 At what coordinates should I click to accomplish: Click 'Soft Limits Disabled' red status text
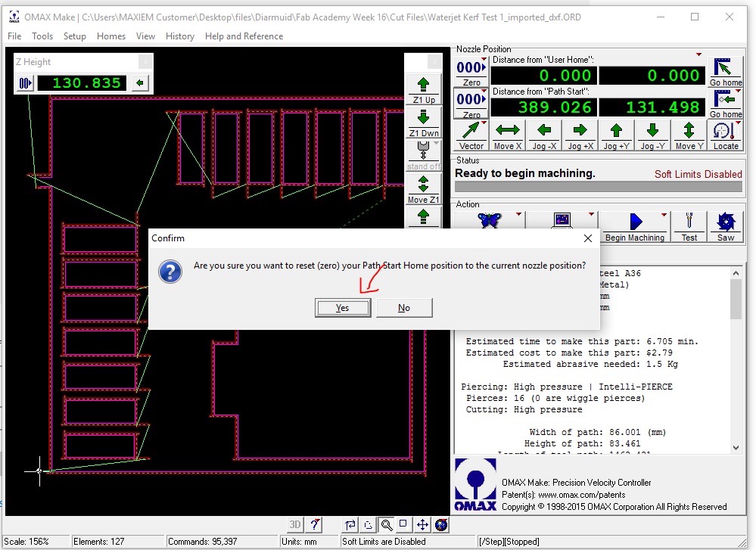coord(698,174)
